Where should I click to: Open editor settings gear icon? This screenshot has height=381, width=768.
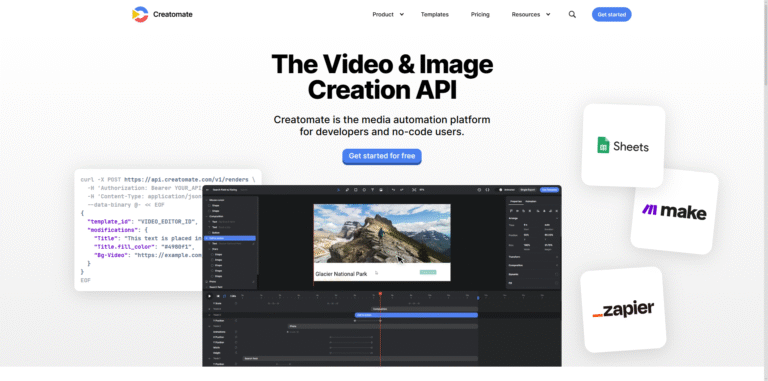tap(480, 190)
